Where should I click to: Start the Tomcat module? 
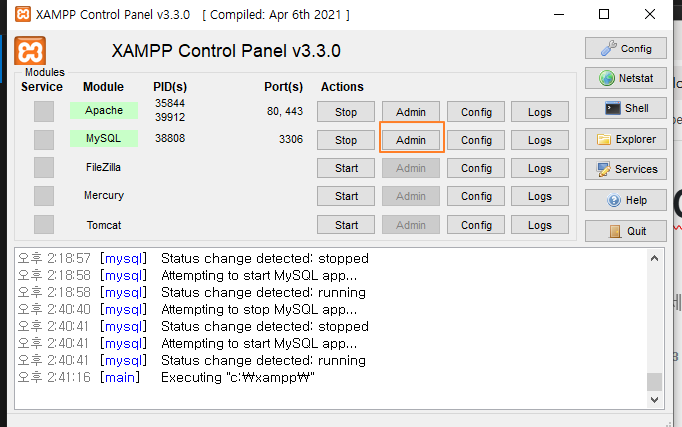coord(346,225)
